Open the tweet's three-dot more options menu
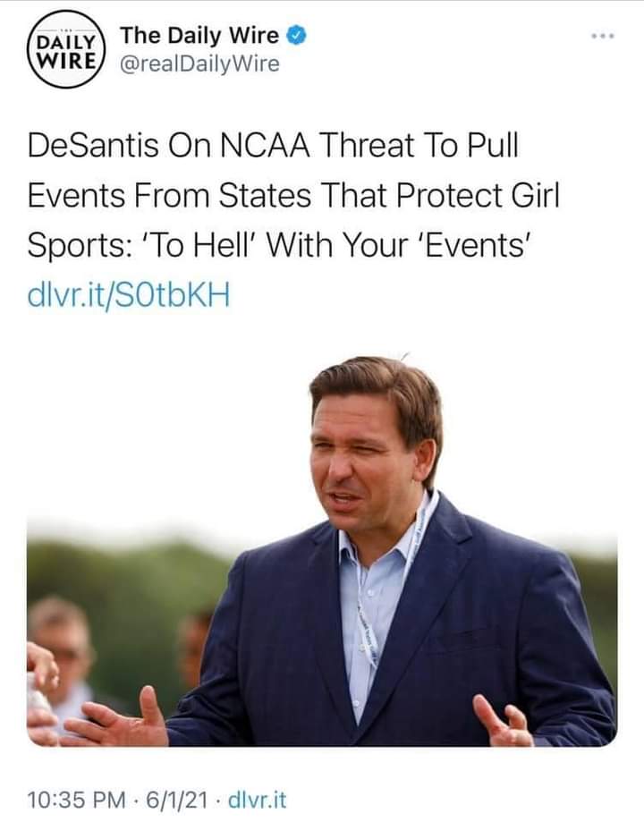This screenshot has width=644, height=822. (x=602, y=36)
